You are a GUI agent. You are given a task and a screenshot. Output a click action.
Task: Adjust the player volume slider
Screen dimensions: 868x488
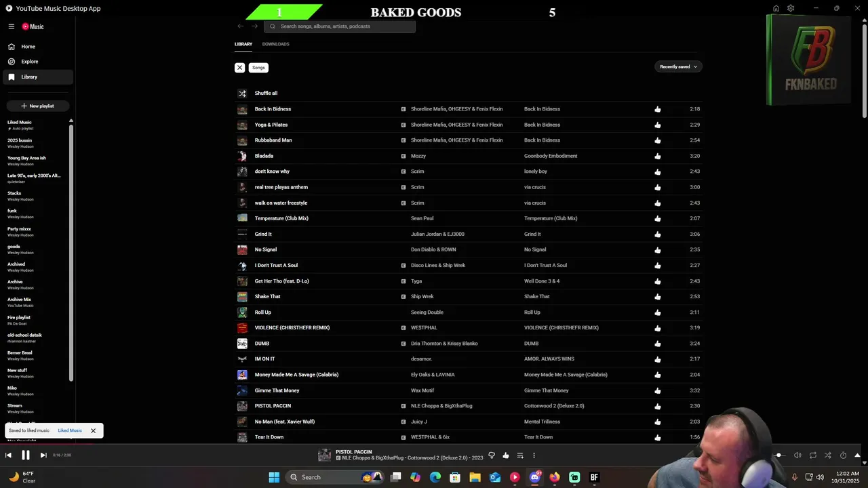point(779,455)
